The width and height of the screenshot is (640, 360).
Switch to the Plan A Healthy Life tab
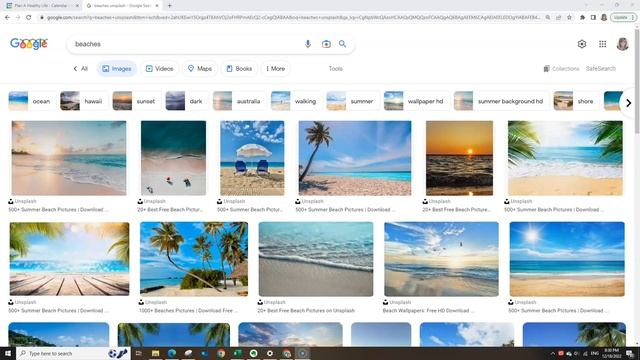tap(41, 6)
